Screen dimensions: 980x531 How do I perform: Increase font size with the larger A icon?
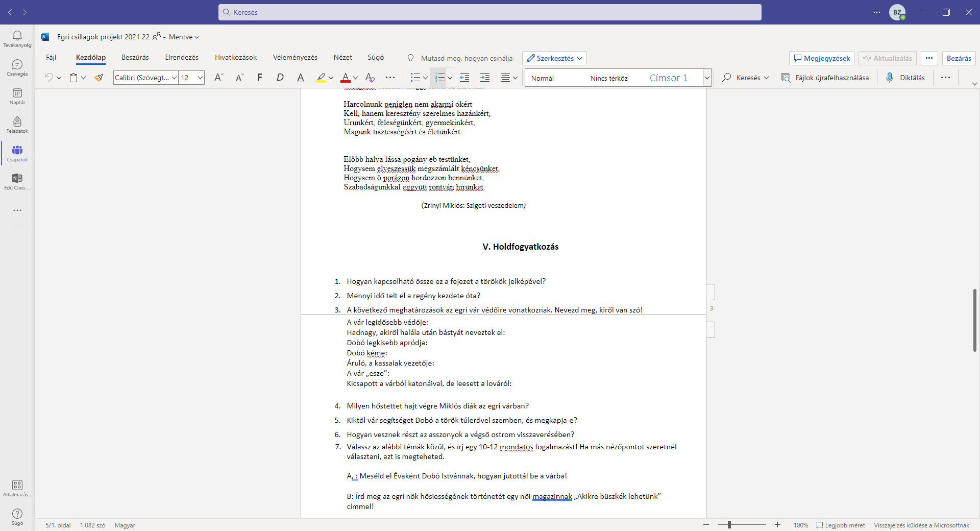(219, 78)
